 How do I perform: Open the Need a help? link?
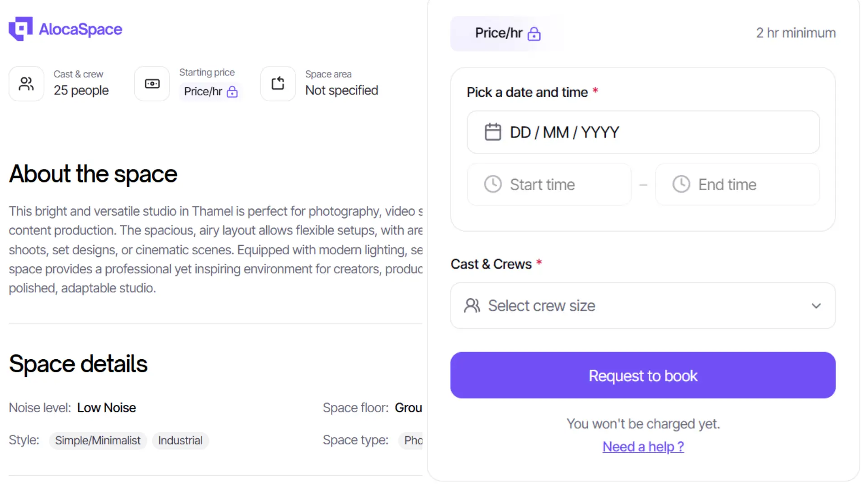tap(643, 447)
